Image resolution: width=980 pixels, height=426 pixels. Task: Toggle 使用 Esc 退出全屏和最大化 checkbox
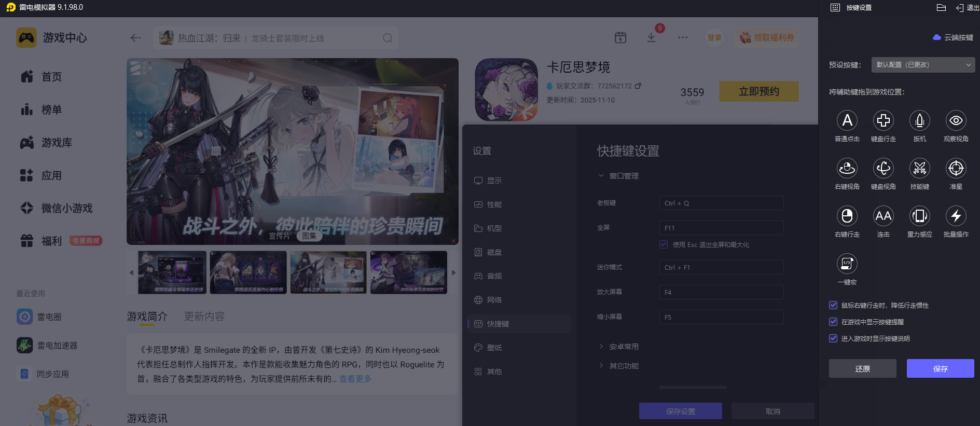(664, 244)
